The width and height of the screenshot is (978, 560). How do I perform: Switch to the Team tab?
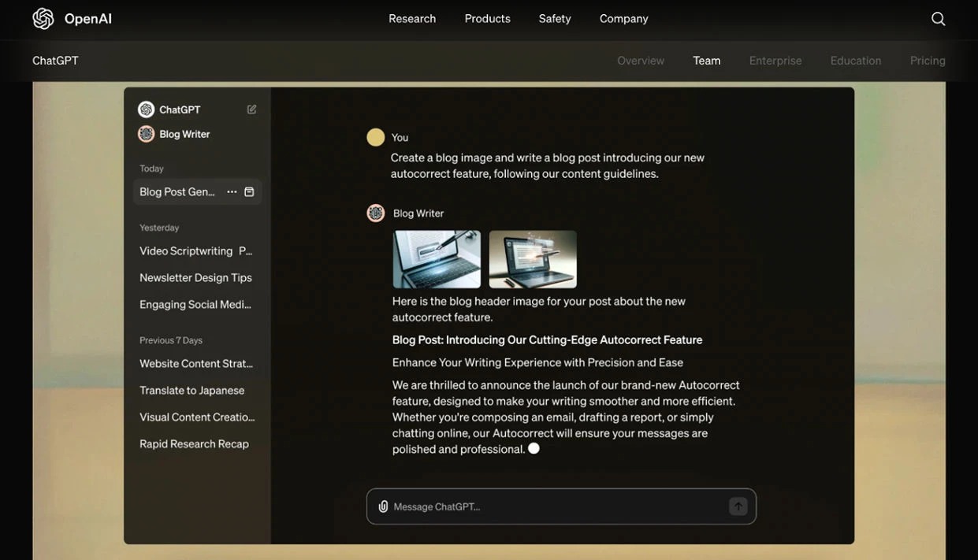707,61
